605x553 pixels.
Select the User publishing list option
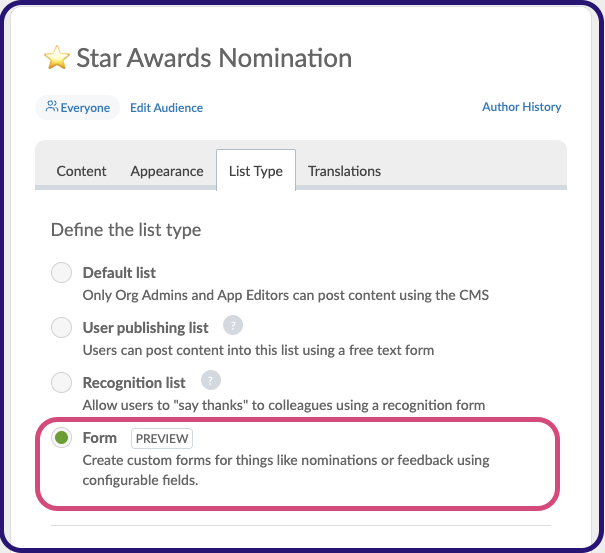[x=62, y=327]
